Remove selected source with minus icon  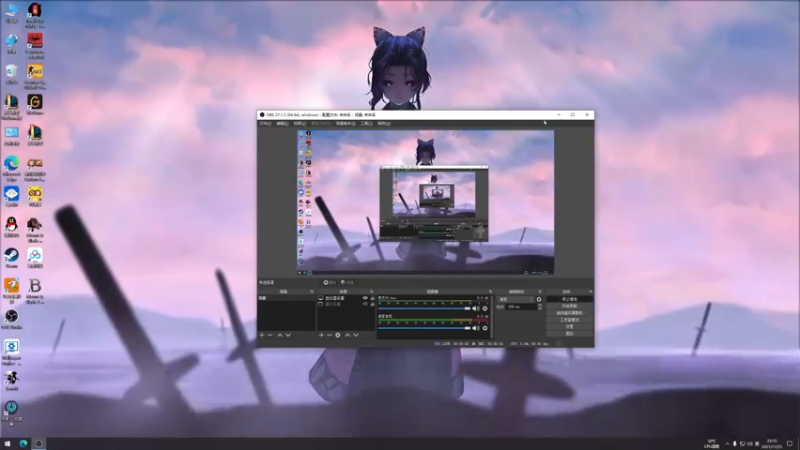tap(330, 335)
